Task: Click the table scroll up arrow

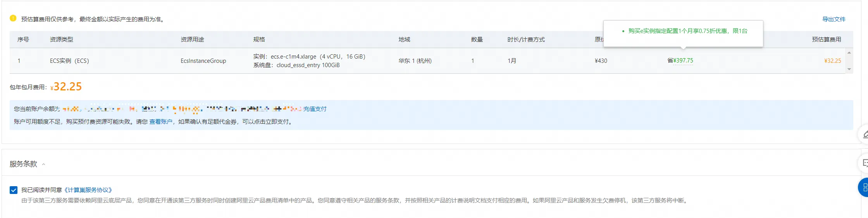Action: coord(849,53)
